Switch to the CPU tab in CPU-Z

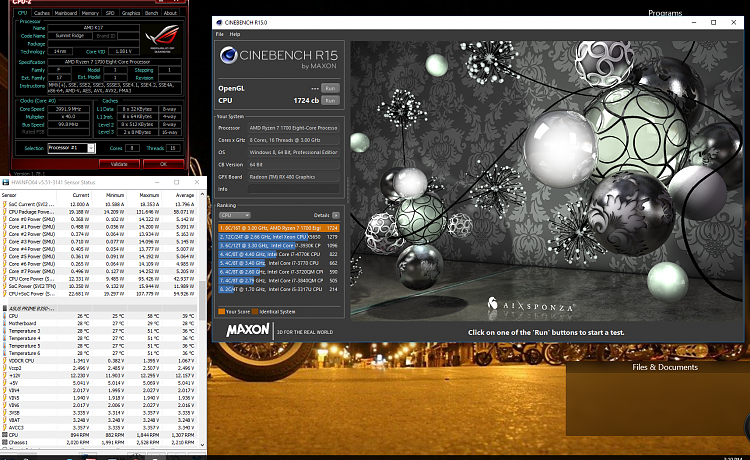[22, 13]
